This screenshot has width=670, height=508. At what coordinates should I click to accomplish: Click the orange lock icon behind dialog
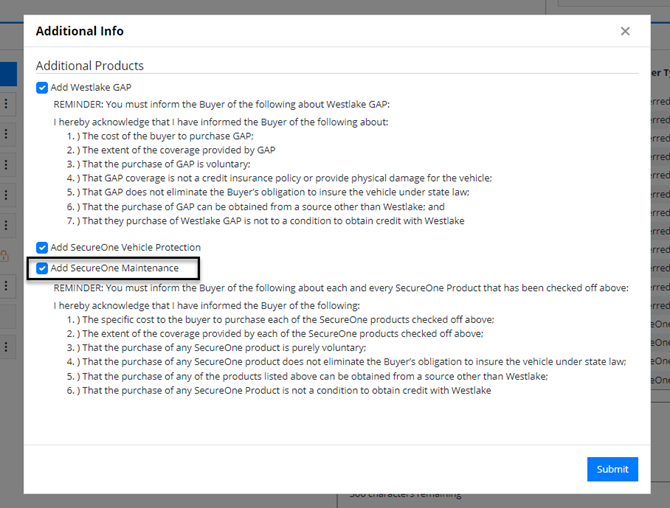click(x=4, y=256)
